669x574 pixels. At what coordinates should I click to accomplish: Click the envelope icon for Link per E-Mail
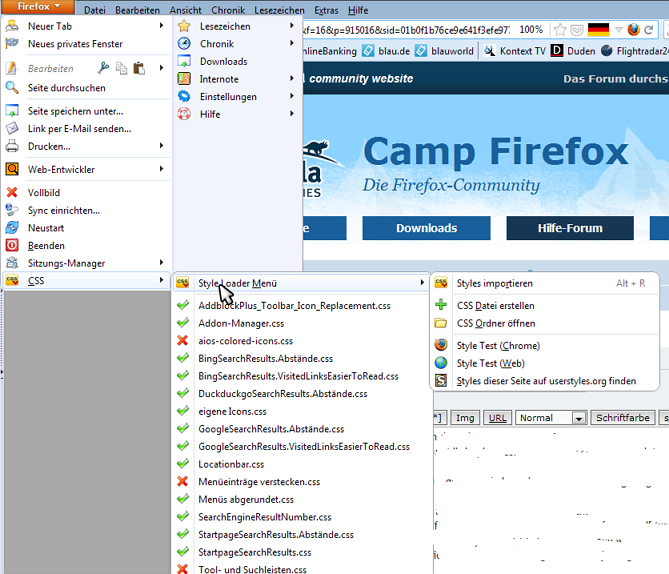[12, 128]
